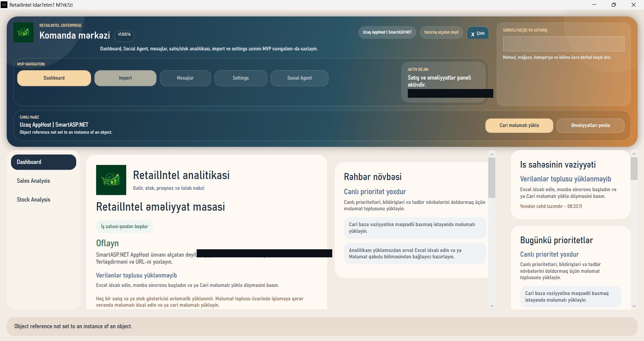644x341 pixels.
Task: Focus the Sürətli keçid və axtarış search field
Action: (x=563, y=44)
